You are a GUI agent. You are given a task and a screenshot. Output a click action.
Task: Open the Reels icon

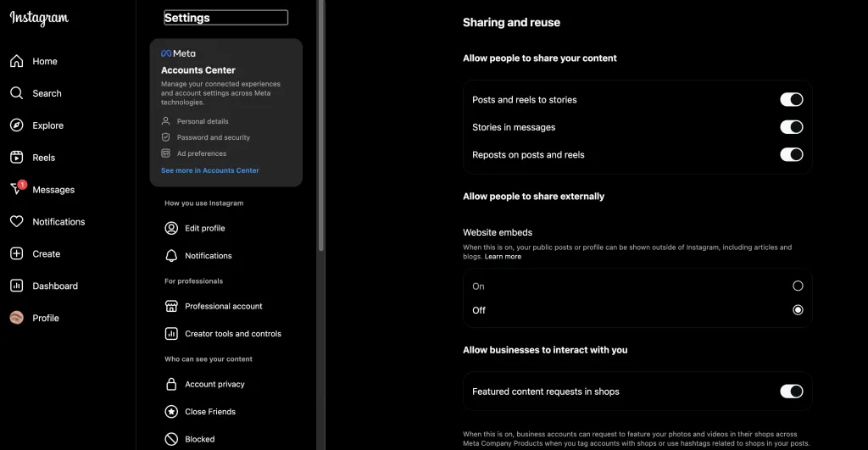[x=17, y=158]
